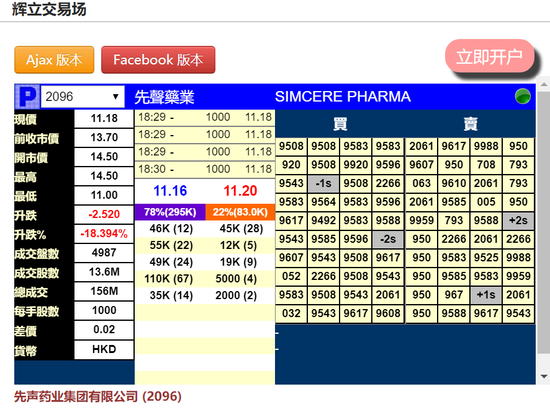Click the broker cell 063

coord(421,183)
